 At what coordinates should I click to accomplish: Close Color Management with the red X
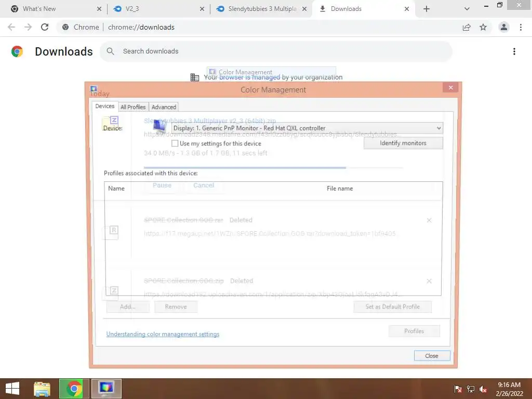pyautogui.click(x=450, y=87)
